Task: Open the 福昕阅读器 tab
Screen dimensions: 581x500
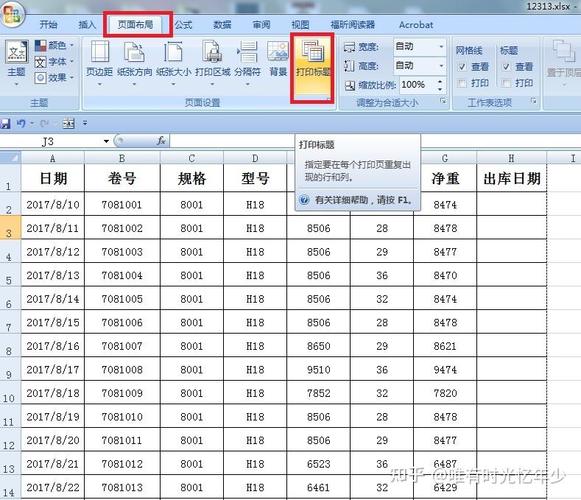Action: point(353,25)
